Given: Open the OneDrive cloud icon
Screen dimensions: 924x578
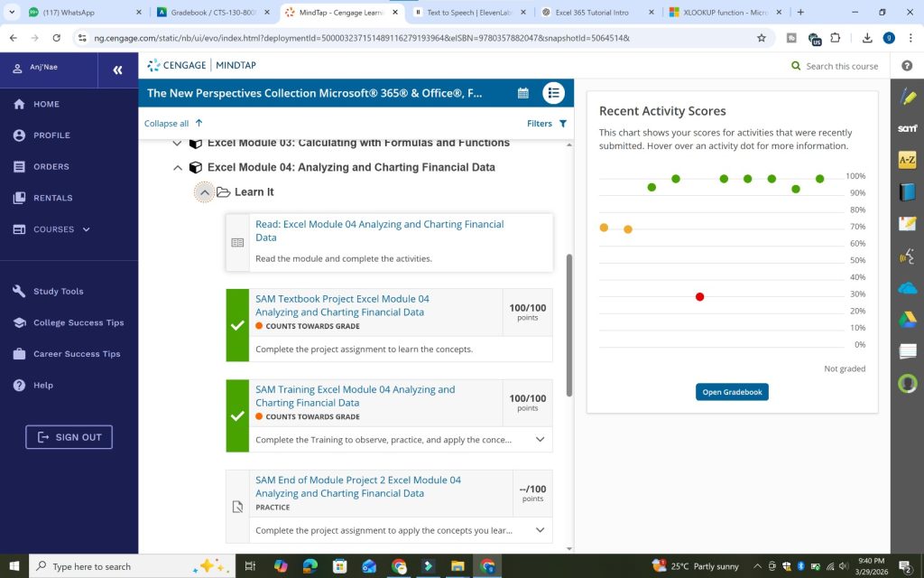Looking at the screenshot, I should [908, 288].
